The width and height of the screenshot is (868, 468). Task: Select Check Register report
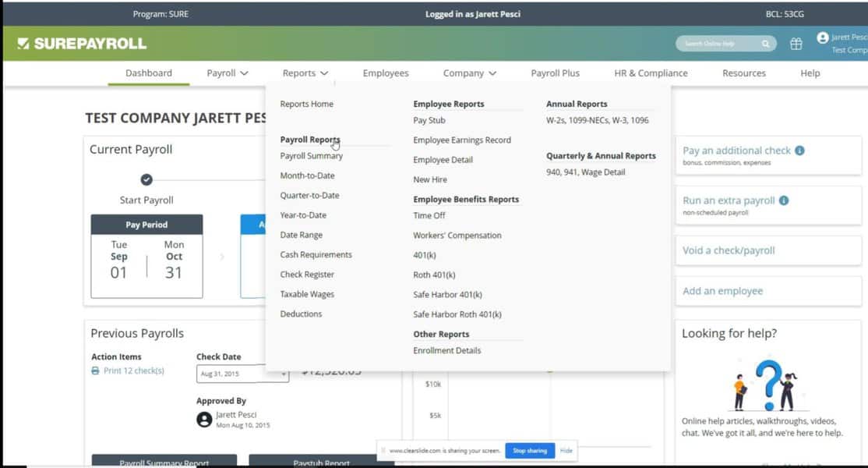click(307, 275)
